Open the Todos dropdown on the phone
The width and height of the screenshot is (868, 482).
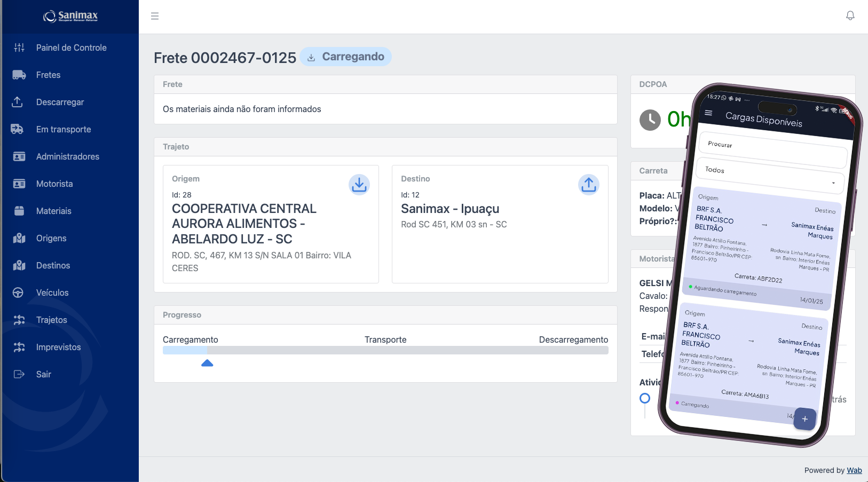point(770,176)
